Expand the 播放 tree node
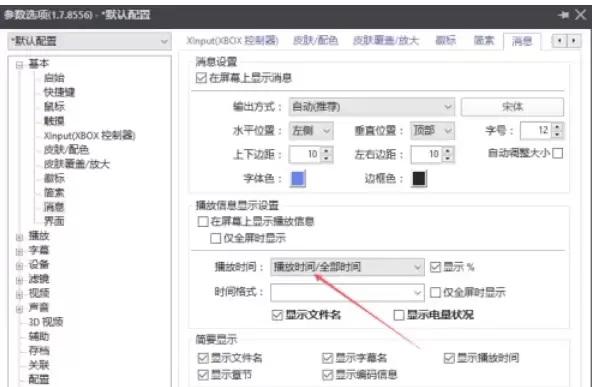592x387 pixels. pyautogui.click(x=20, y=237)
